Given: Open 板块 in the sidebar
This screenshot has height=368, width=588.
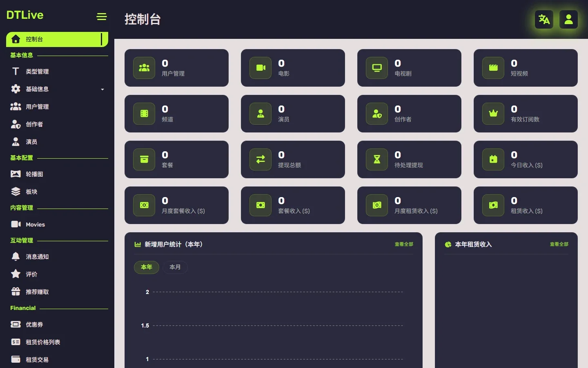Looking at the screenshot, I should point(57,192).
